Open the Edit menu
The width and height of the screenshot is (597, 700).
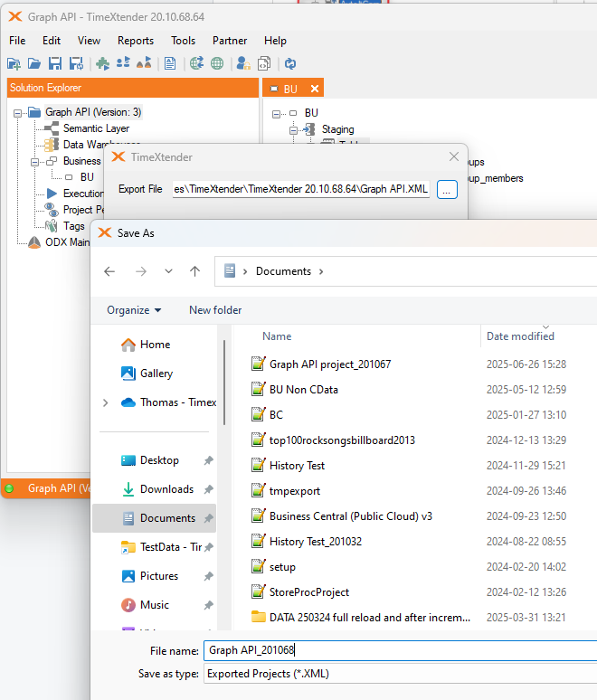tap(52, 41)
